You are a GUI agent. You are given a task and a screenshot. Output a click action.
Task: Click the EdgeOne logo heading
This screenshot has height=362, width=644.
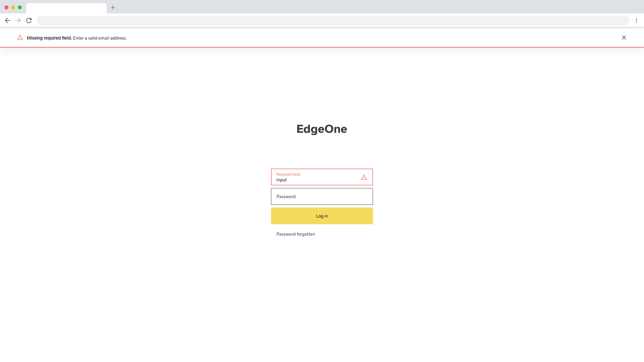pyautogui.click(x=322, y=129)
